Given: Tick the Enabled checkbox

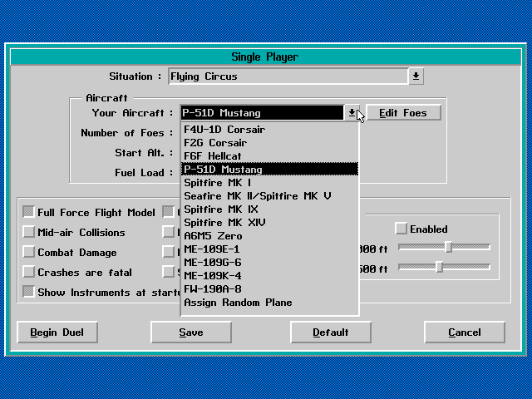Looking at the screenshot, I should [401, 229].
